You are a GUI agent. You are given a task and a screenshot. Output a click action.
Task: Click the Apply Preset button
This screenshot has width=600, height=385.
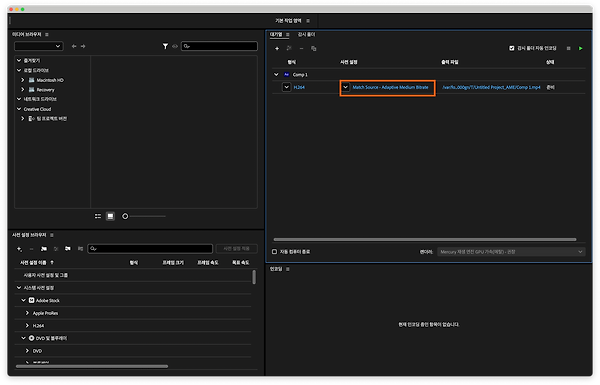coord(236,249)
